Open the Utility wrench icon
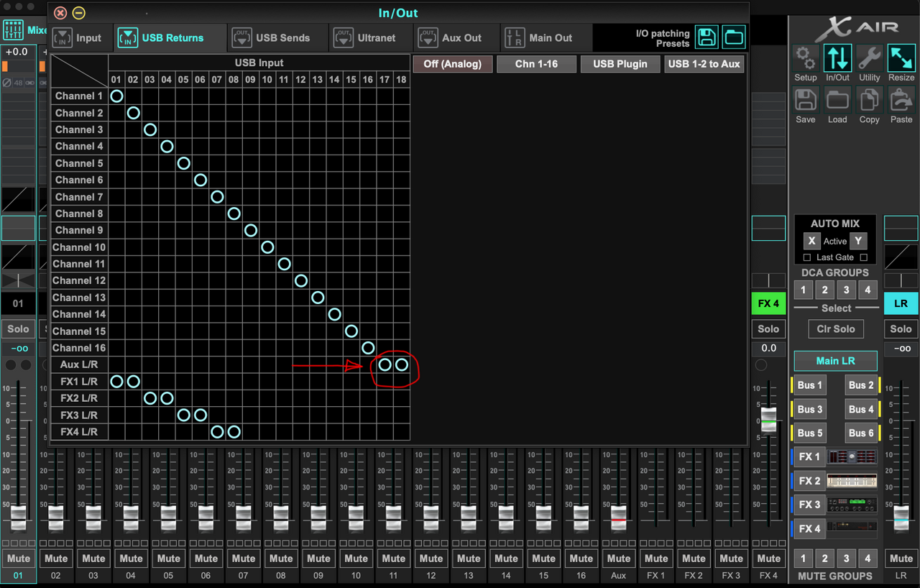The height and width of the screenshot is (588, 920). tap(869, 59)
